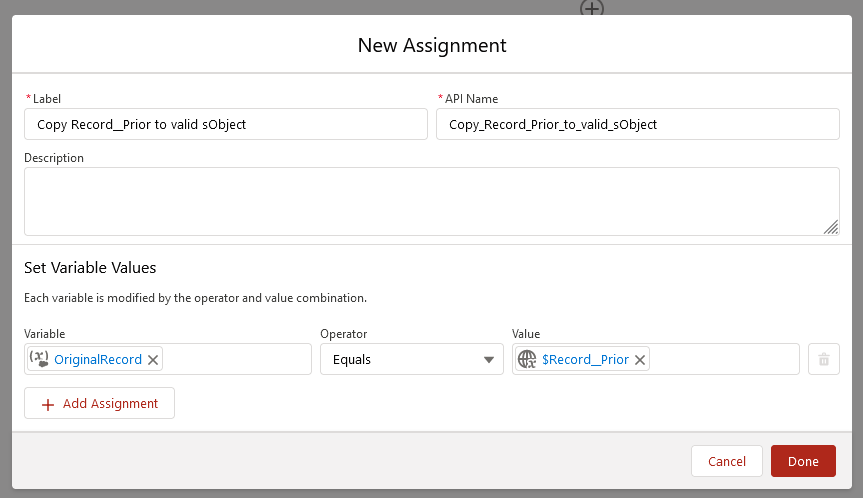Remove the OriginalRecord pill with its X

[x=153, y=360]
